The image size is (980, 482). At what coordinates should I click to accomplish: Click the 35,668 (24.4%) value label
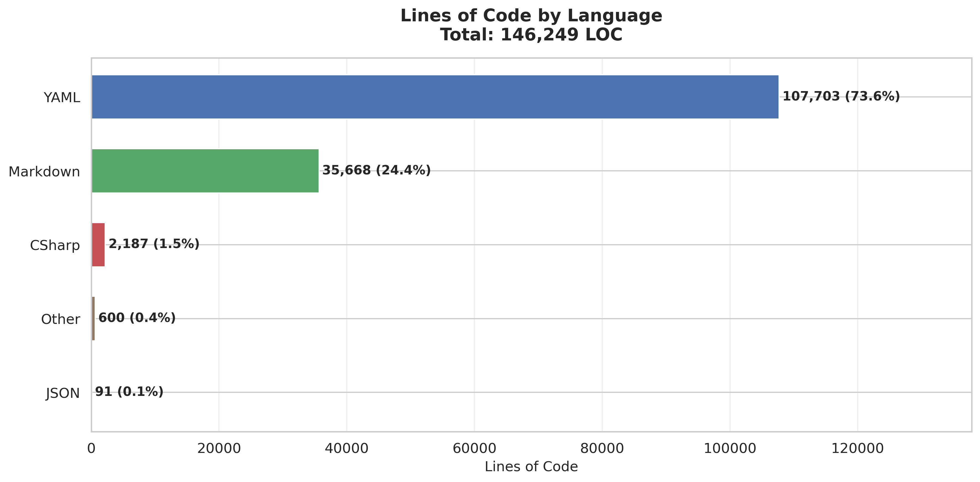[x=376, y=170]
